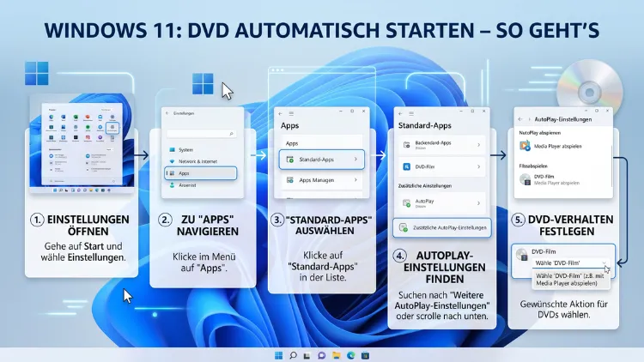Open the AutoPlay entry under Zusätzliche Einstellungen

441,202
